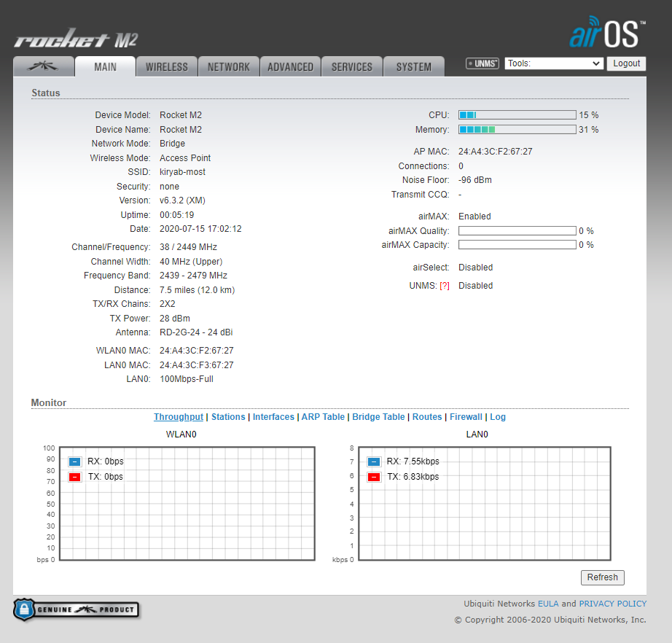
Task: Open the ARP Table link
Action: [x=323, y=417]
